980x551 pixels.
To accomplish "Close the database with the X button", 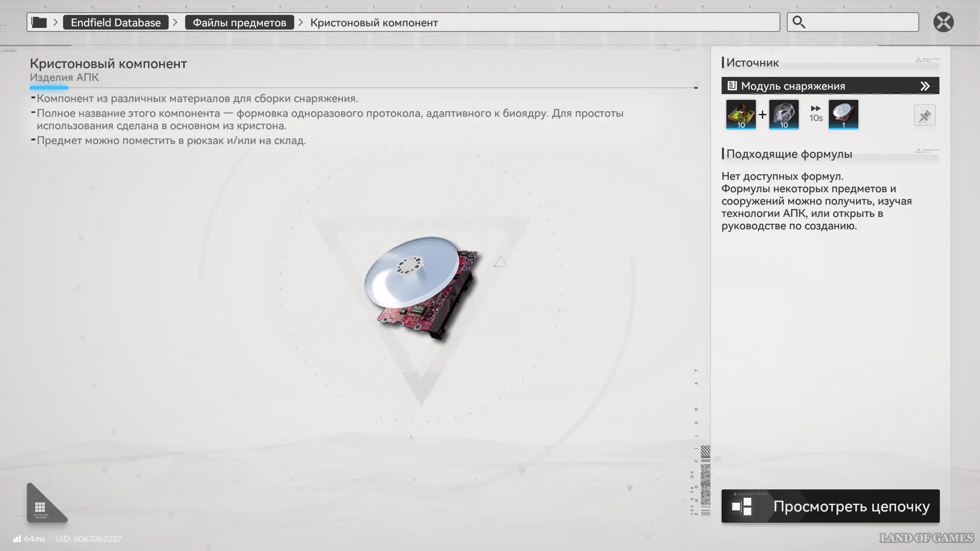I will [943, 22].
